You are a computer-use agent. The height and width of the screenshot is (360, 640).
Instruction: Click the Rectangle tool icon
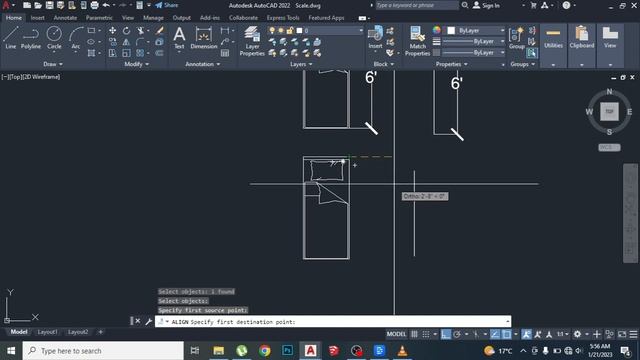(x=91, y=31)
